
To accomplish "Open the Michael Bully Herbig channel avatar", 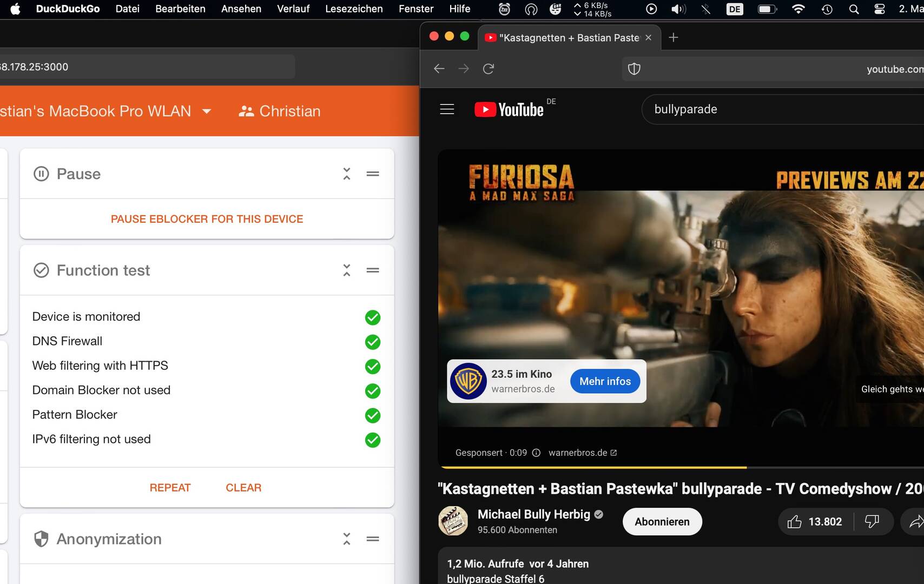I will pyautogui.click(x=453, y=521).
